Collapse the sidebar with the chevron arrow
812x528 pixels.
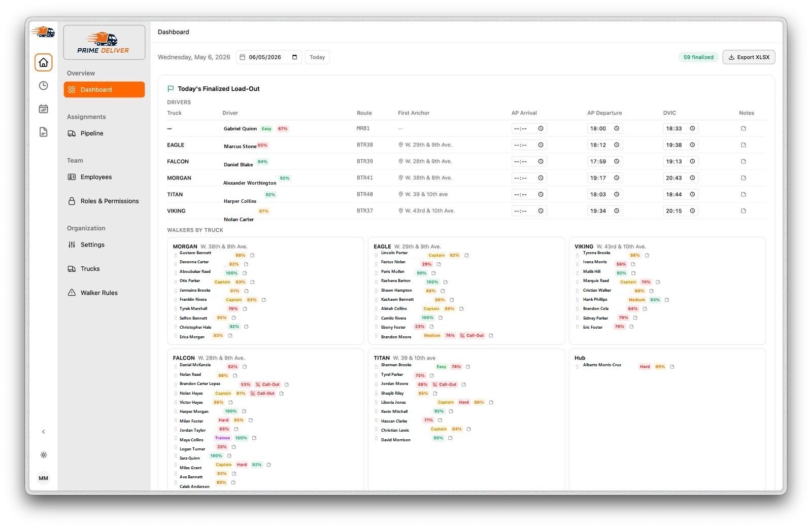(44, 432)
